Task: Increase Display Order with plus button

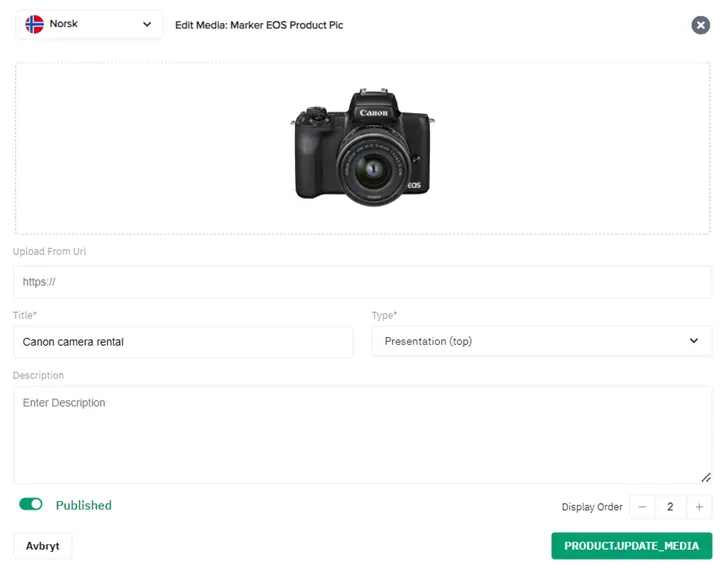Action: 699,507
